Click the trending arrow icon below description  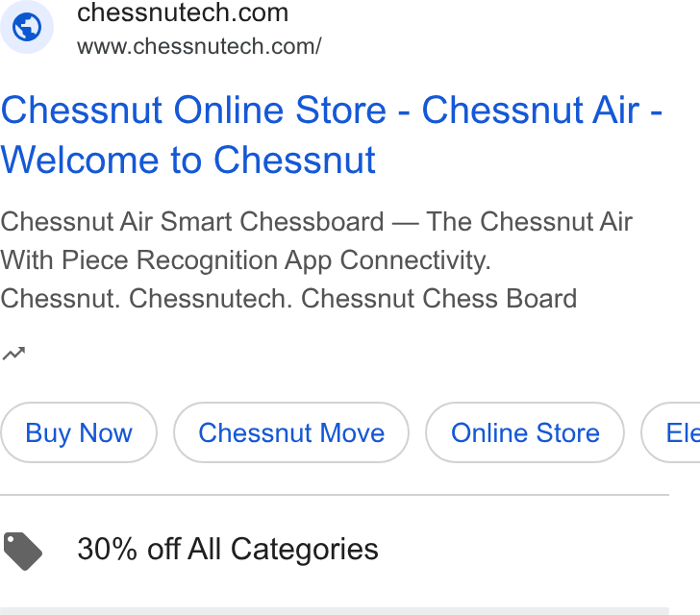click(x=13, y=354)
